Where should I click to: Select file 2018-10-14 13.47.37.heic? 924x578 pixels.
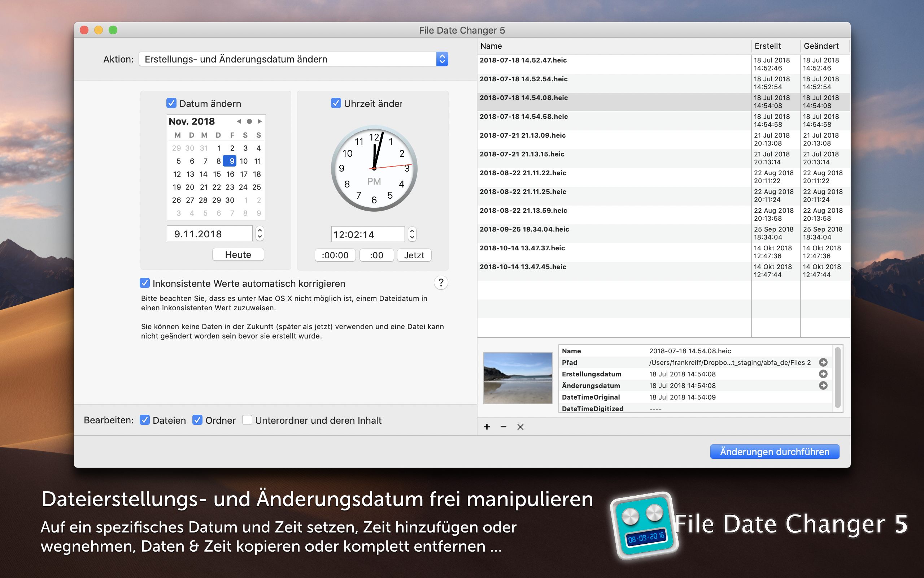point(663,251)
